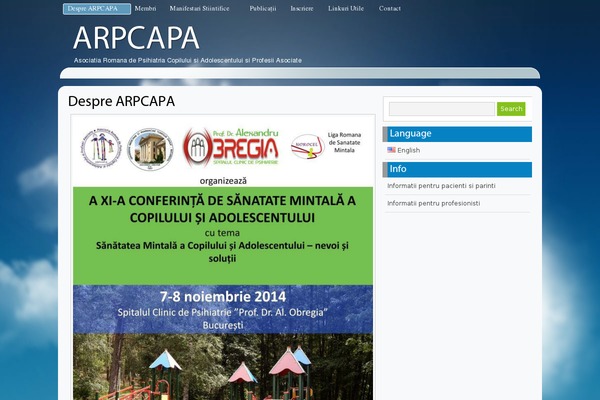Open the Contact menu item
The image size is (600, 400).
point(390,8)
